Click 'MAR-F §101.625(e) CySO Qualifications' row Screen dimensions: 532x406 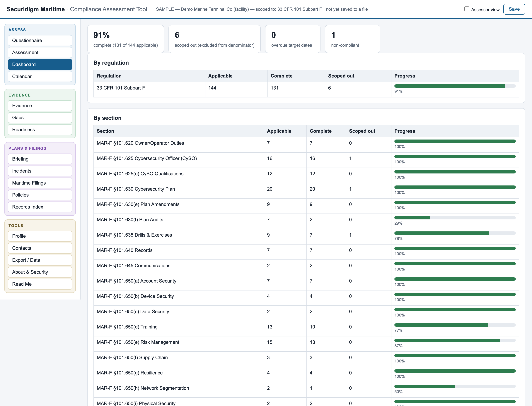tap(306, 176)
